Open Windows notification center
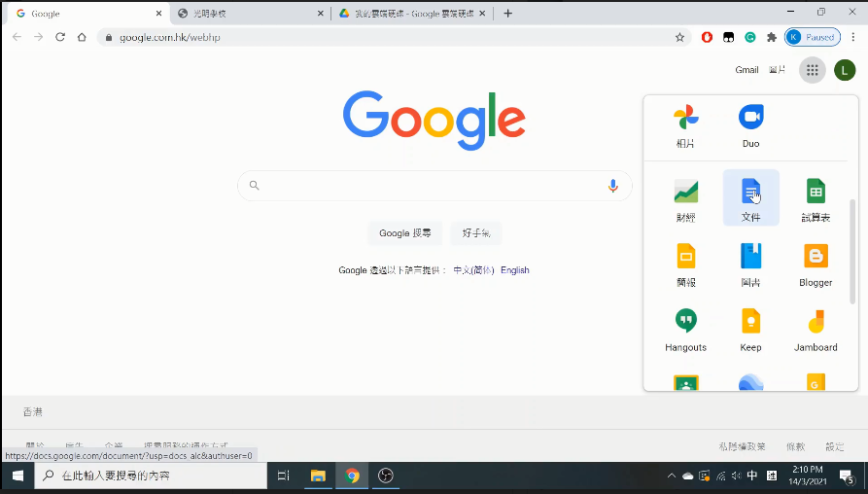 pos(846,476)
